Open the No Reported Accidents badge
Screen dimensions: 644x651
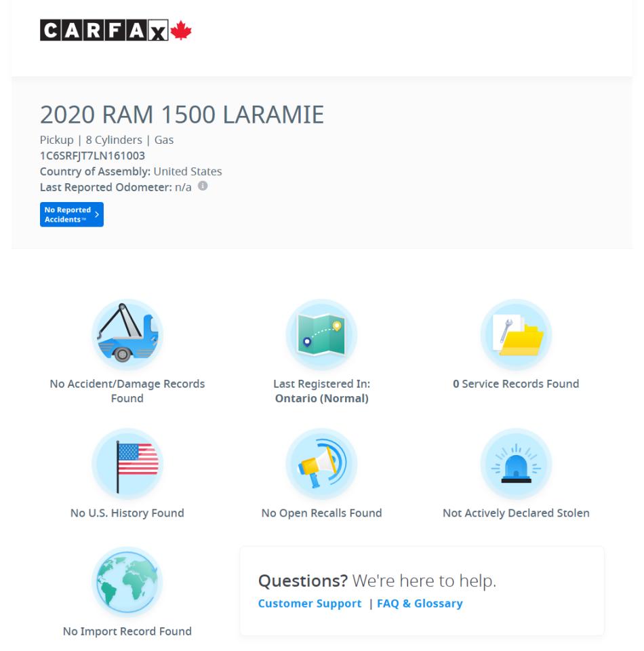67,214
